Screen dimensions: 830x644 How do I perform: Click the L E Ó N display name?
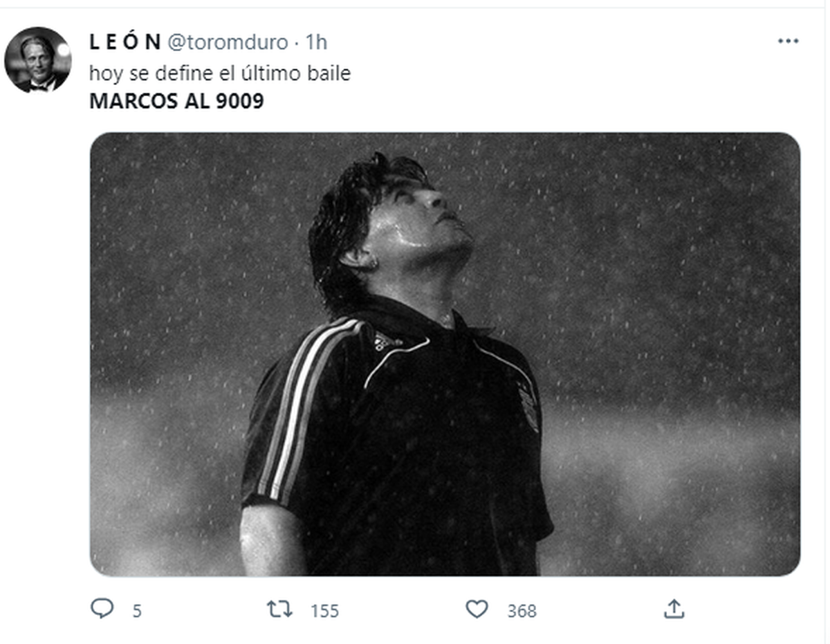[x=125, y=42]
